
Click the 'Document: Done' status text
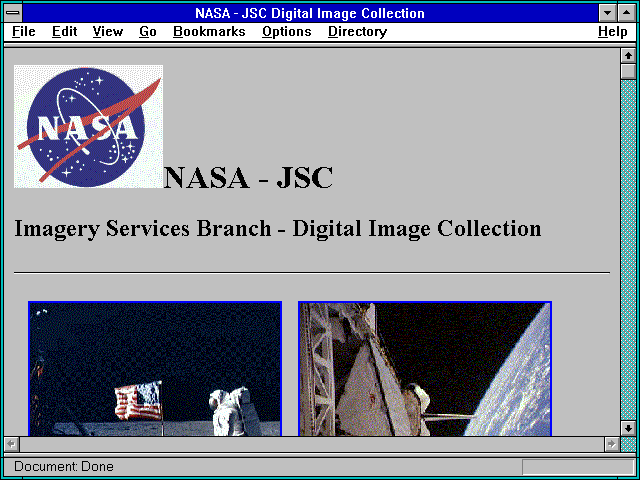[64, 467]
